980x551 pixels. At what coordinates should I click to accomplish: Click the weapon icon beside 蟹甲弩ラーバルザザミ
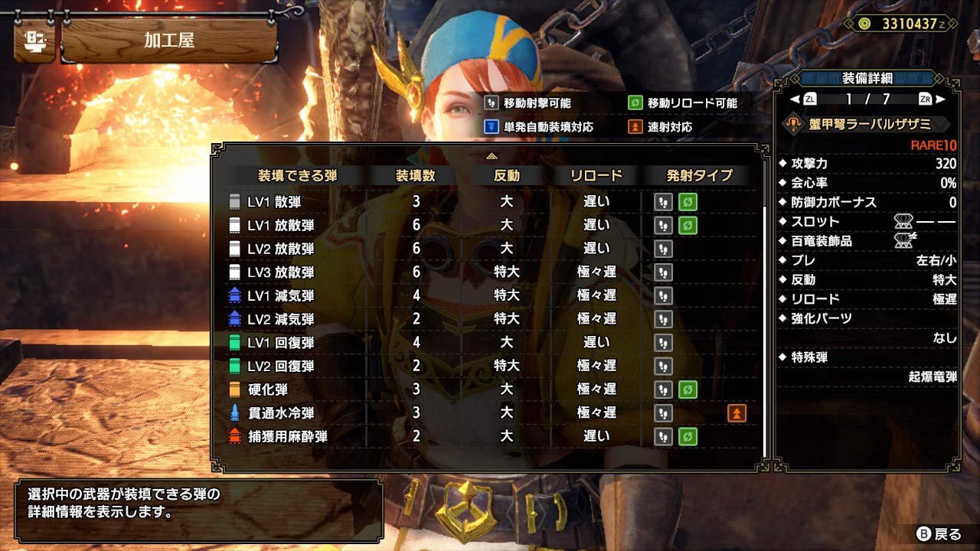click(795, 125)
